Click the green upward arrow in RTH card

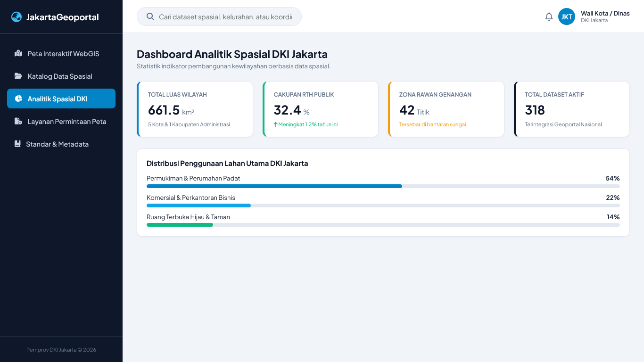coord(275,124)
